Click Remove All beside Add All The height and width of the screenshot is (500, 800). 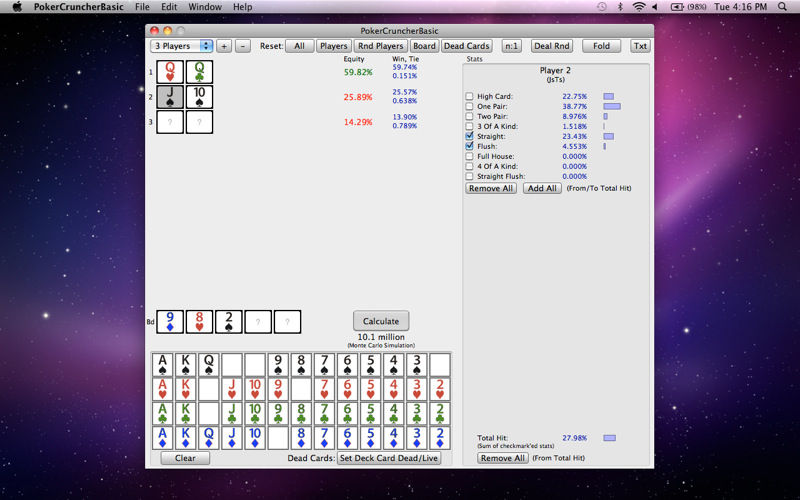(x=491, y=188)
